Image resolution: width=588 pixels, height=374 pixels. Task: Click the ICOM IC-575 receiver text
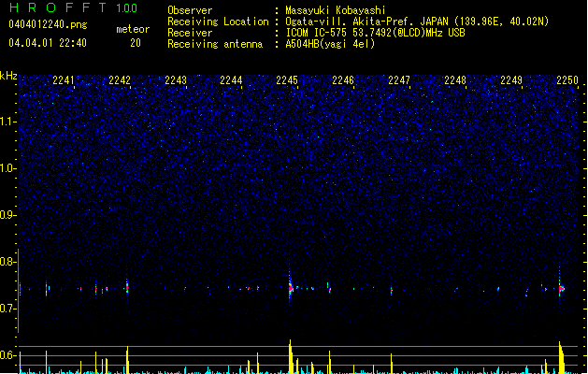click(x=375, y=33)
